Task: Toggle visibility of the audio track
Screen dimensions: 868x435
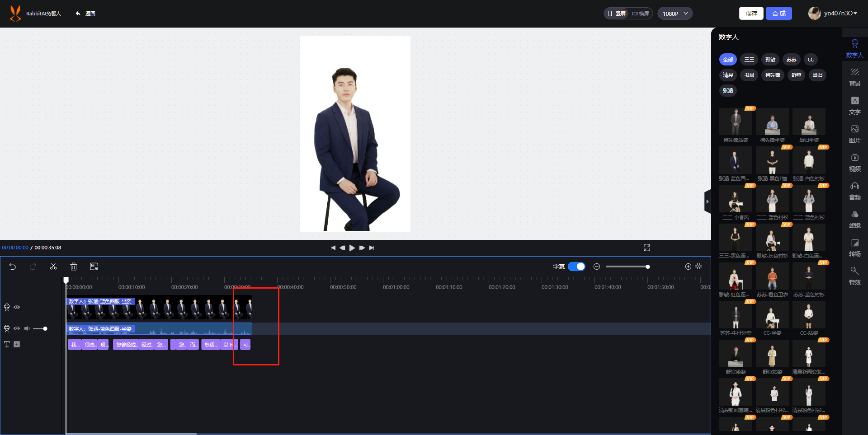Action: click(x=17, y=328)
